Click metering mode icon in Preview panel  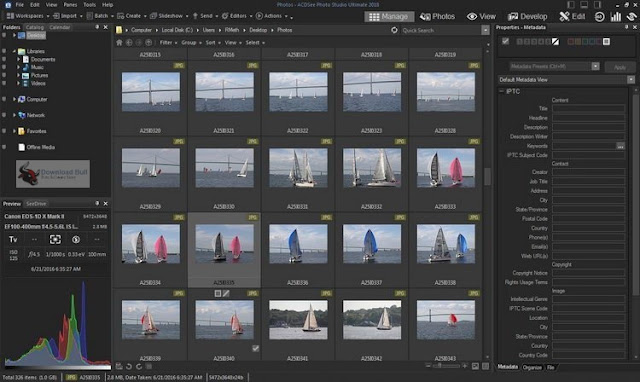55,240
